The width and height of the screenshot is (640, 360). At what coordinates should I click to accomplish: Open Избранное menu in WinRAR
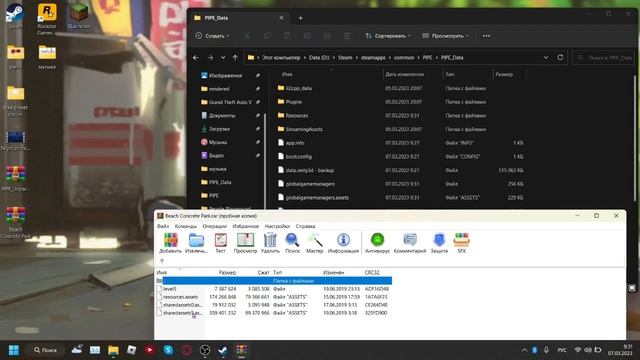[x=246, y=226]
